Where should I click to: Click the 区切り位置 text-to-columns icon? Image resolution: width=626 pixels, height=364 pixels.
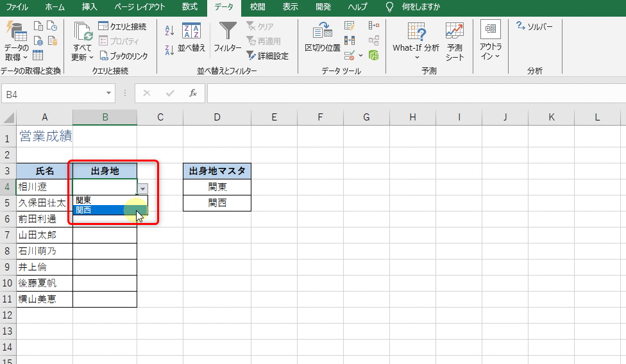[322, 37]
